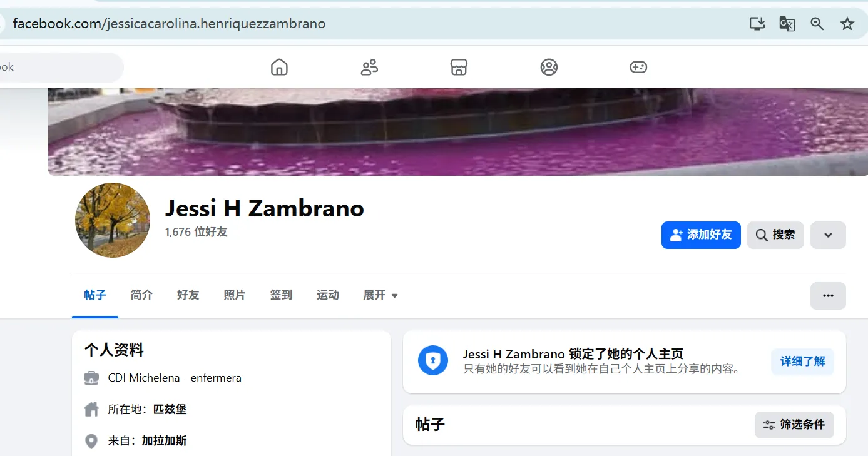Screen dimensions: 868x456
Task: Open the 运动 tab
Action: tap(328, 295)
